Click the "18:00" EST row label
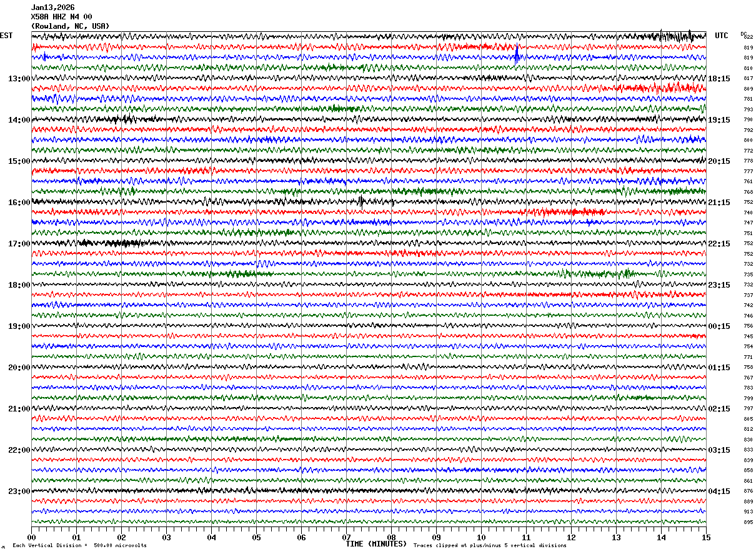Viewport: 756px width, 554px height. click(x=19, y=285)
